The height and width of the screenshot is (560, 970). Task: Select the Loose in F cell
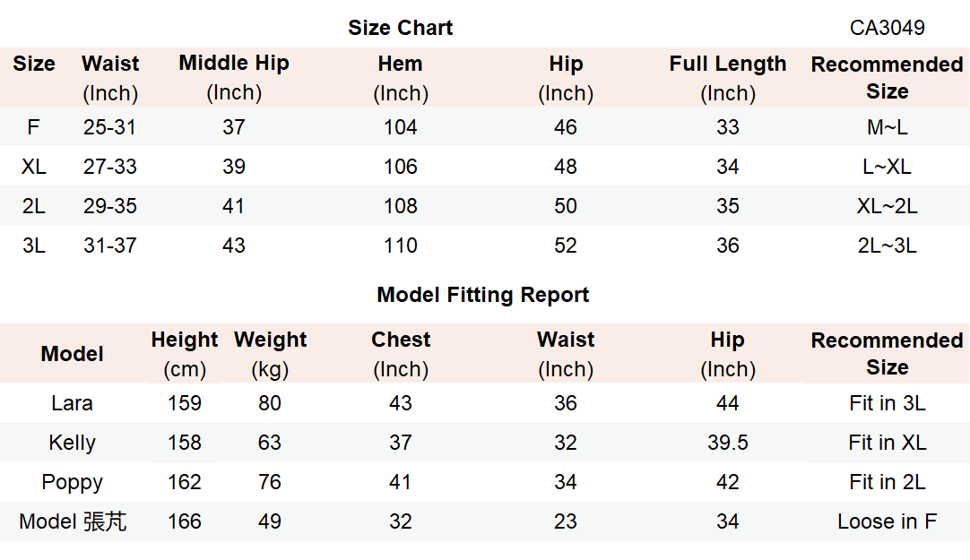click(887, 521)
